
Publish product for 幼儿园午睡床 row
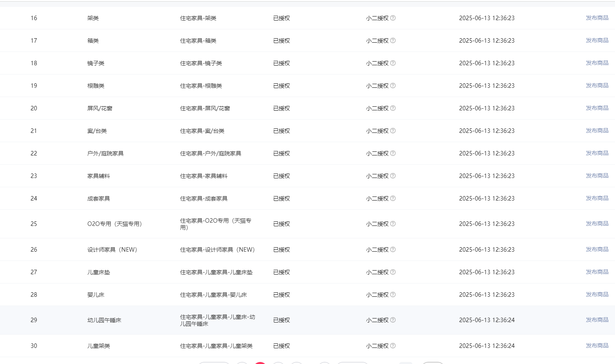[597, 320]
